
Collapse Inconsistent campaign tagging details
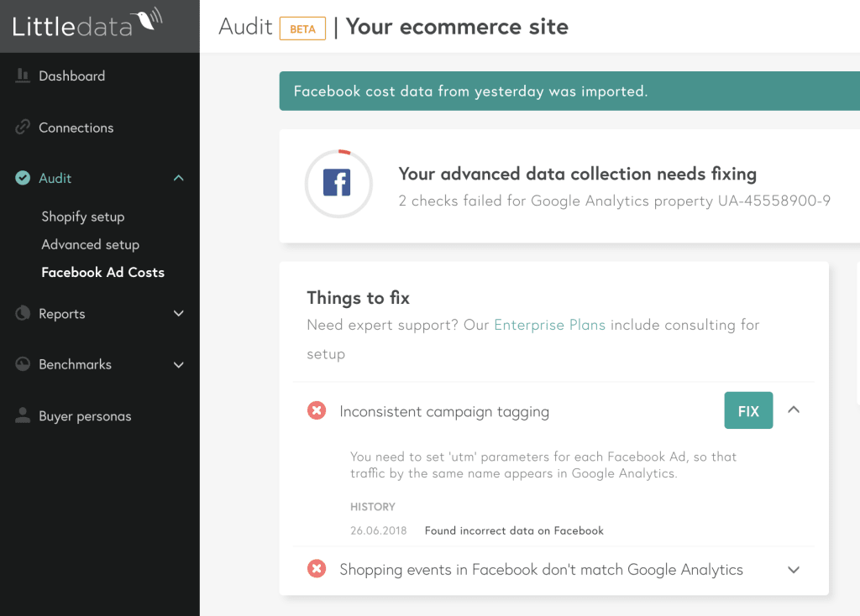coord(794,410)
